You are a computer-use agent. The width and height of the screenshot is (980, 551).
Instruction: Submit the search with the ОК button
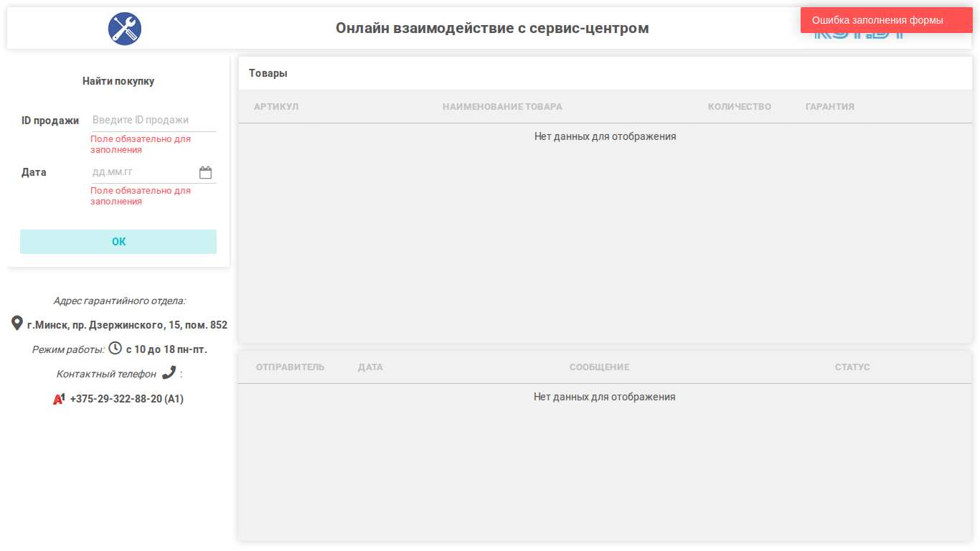118,242
